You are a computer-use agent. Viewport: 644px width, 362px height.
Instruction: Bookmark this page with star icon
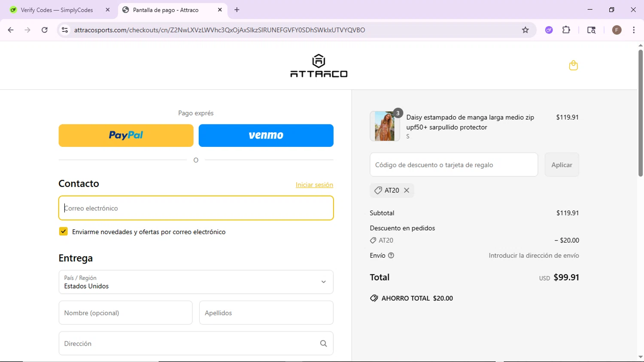coord(525,30)
